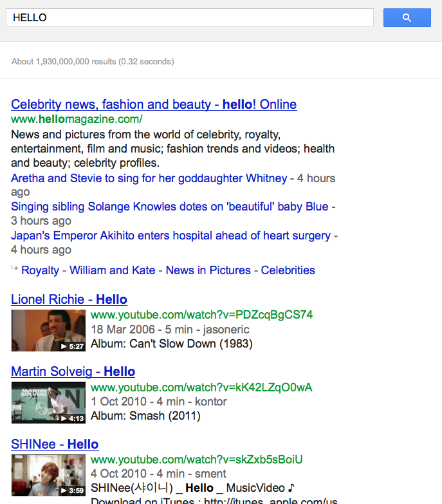The width and height of the screenshot is (442, 504).
Task: Click youtube URL ending skZxb5sBoiU
Action: click(197, 460)
